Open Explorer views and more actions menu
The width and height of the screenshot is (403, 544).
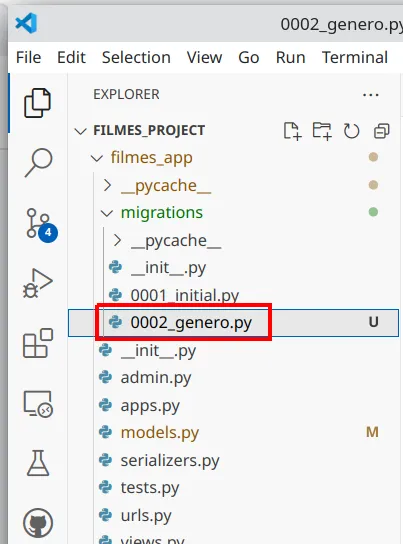pyautogui.click(x=370, y=94)
